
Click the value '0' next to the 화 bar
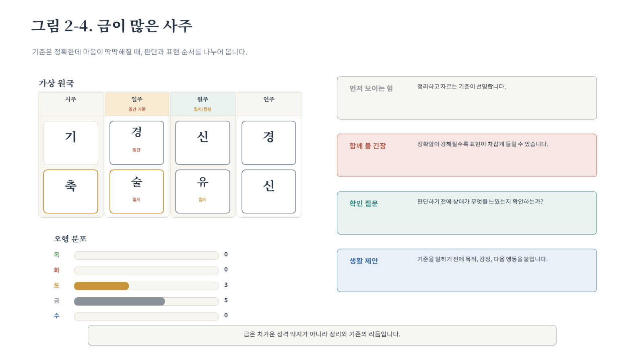(226, 269)
